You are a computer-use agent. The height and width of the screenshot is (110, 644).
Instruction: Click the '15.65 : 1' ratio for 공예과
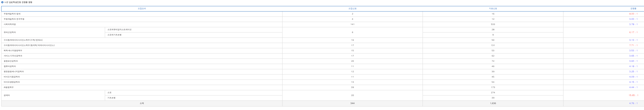coord(633,95)
